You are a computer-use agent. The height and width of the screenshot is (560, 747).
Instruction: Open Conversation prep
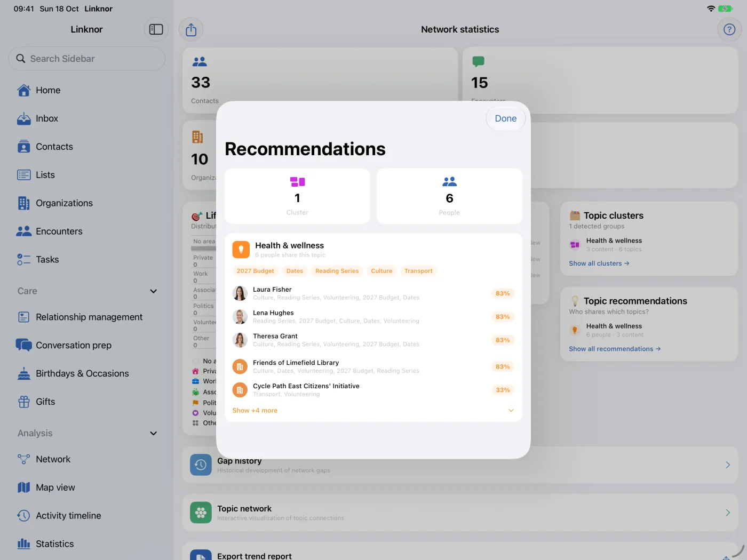(x=87, y=345)
